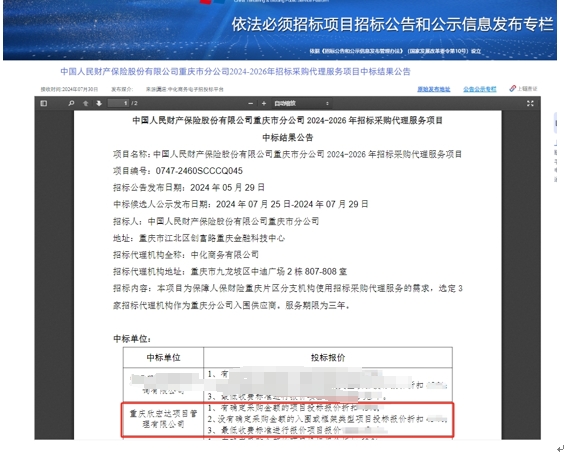This screenshot has width=576, height=452.
Task: Zoom out with the minus button
Action: click(x=251, y=104)
